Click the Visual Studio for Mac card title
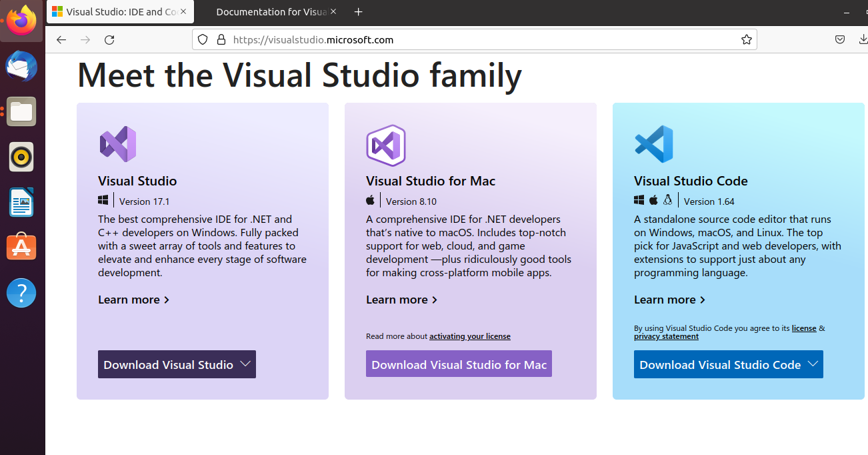 [x=431, y=181]
